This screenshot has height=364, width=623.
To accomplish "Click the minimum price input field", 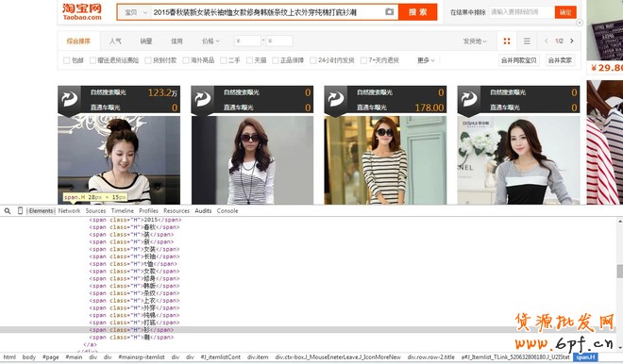I will [247, 41].
